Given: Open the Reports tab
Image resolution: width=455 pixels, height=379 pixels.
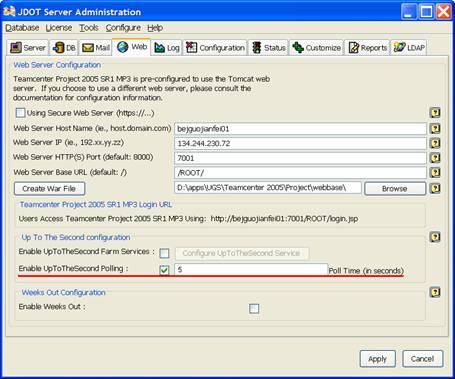Looking at the screenshot, I should coord(367,48).
